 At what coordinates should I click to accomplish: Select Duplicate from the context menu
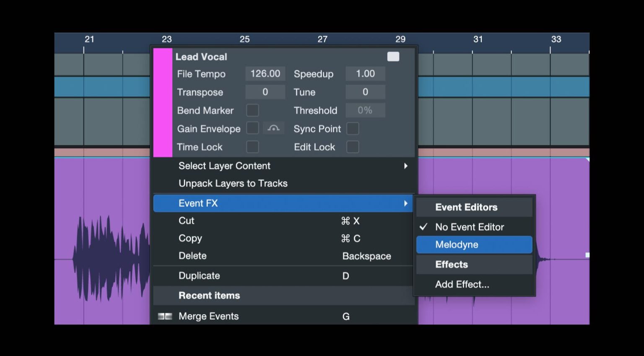pos(200,275)
